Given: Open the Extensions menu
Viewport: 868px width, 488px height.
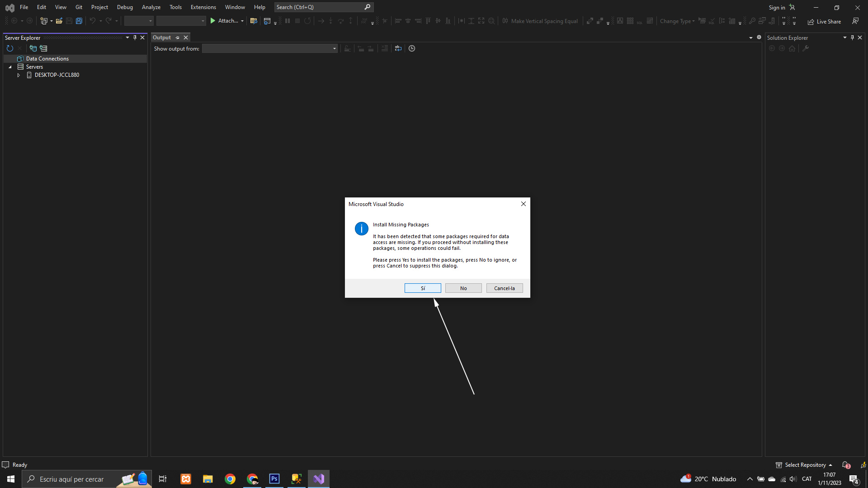Looking at the screenshot, I should click(203, 7).
